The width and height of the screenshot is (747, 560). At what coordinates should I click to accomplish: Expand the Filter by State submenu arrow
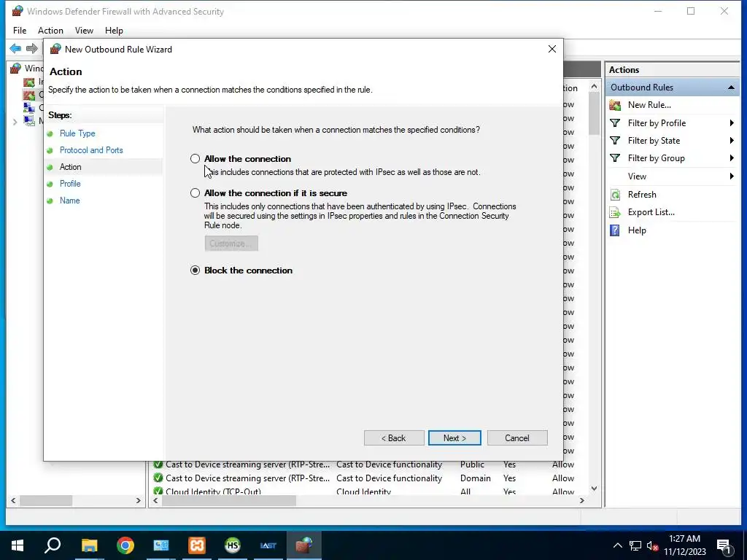(x=731, y=141)
